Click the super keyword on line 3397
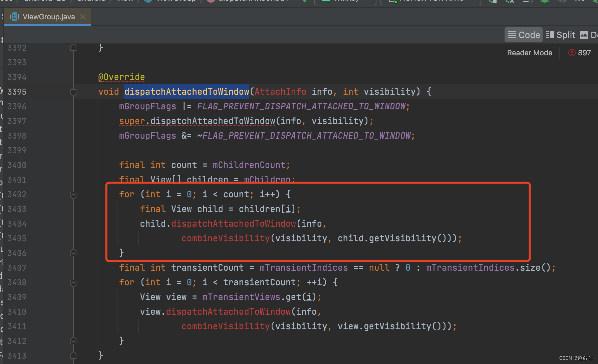Image resolution: width=598 pixels, height=364 pixels. (x=132, y=121)
